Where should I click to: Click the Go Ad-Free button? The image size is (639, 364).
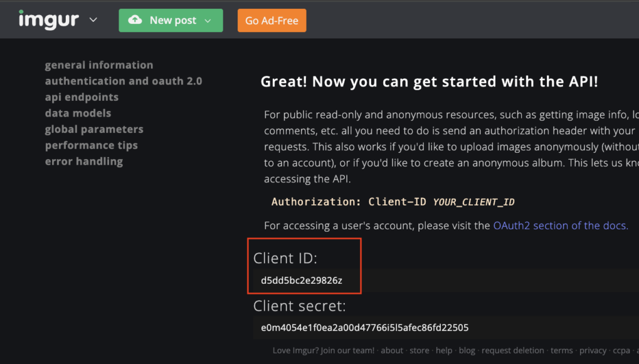click(272, 20)
